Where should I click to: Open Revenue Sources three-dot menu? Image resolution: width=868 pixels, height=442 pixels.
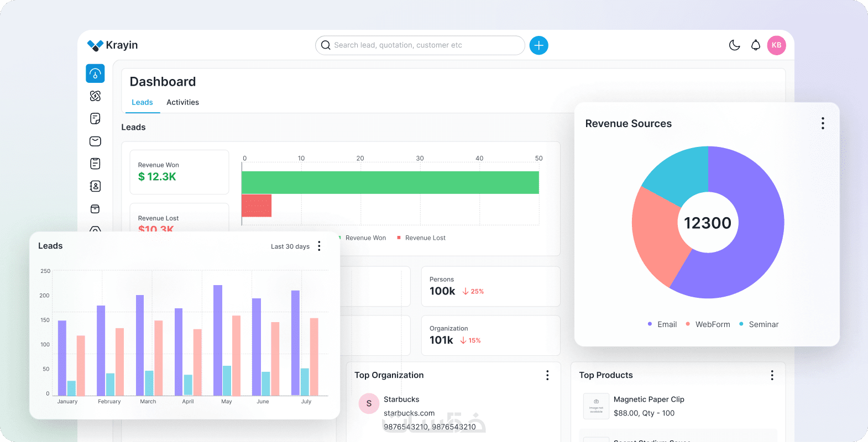click(x=823, y=123)
